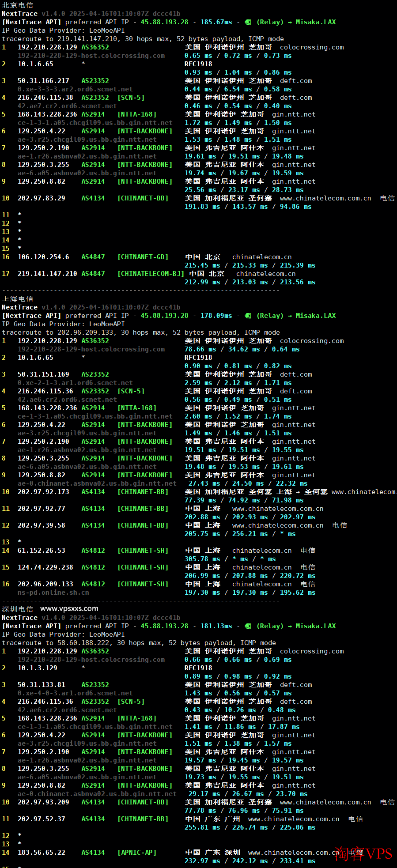
Task: Click the '中国 广东 广州' location text
Action: tap(212, 819)
